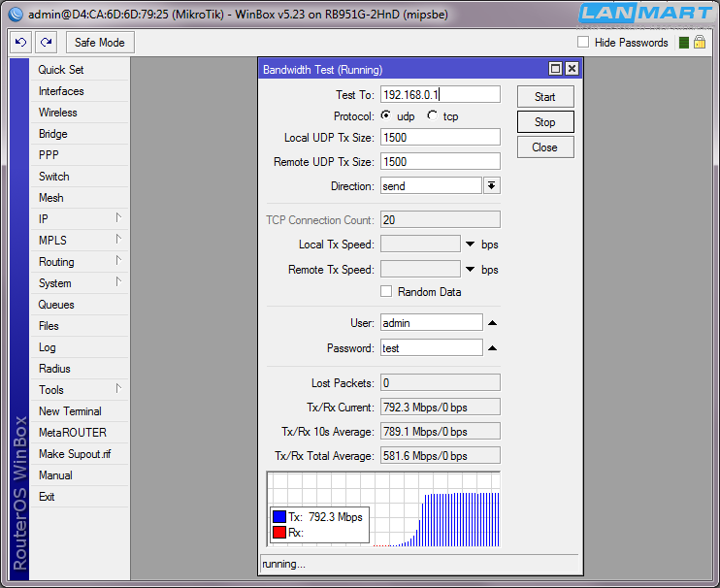Screen dimensions: 720x588
Task: Maximize the Bandwidth Test window
Action: pyautogui.click(x=556, y=69)
